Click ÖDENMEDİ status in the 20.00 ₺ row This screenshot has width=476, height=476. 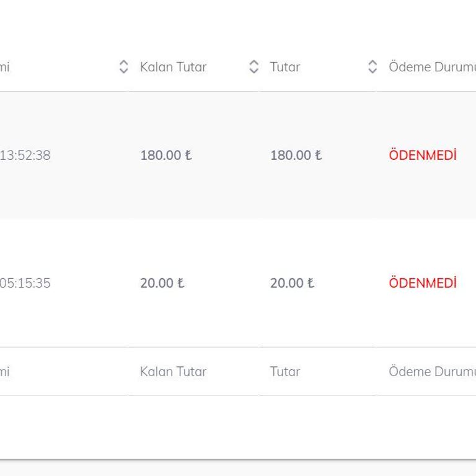[423, 283]
